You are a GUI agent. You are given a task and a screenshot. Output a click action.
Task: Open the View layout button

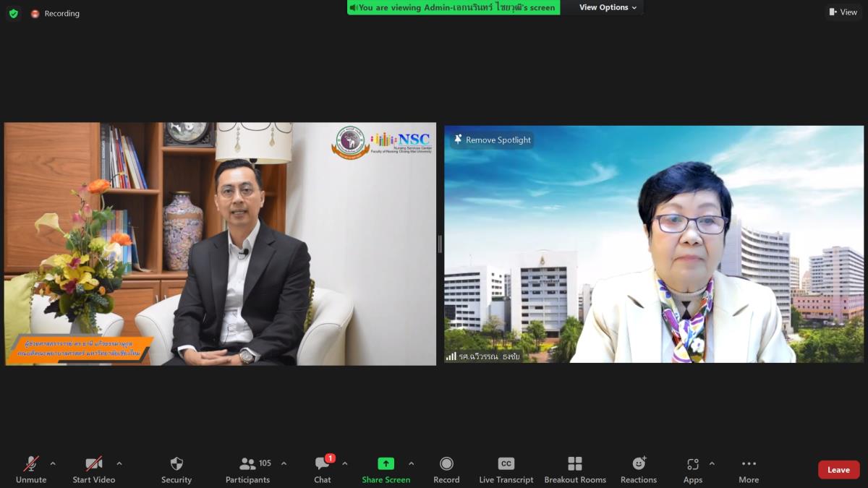pos(843,12)
